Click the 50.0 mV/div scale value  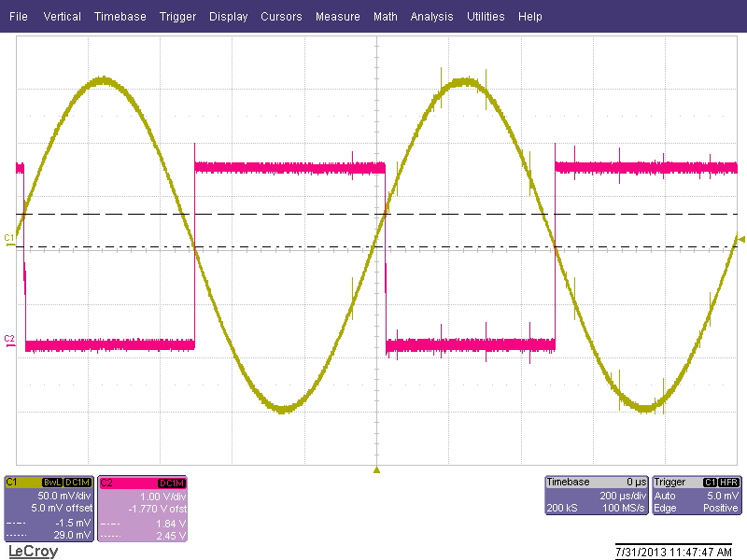pyautogui.click(x=64, y=496)
